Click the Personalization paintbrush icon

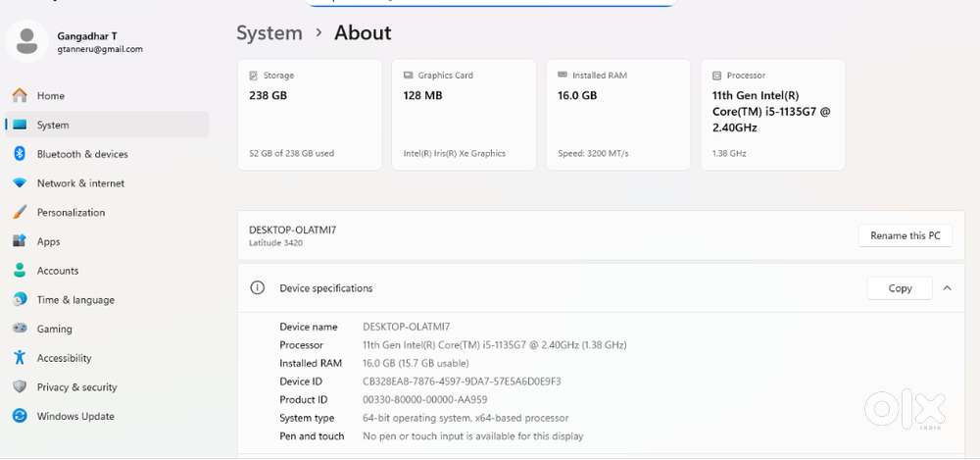pyautogui.click(x=20, y=212)
